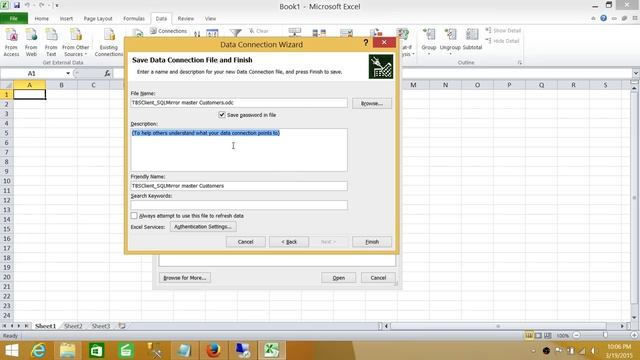The image size is (640, 360).
Task: Select cell A1
Action: (x=29, y=94)
